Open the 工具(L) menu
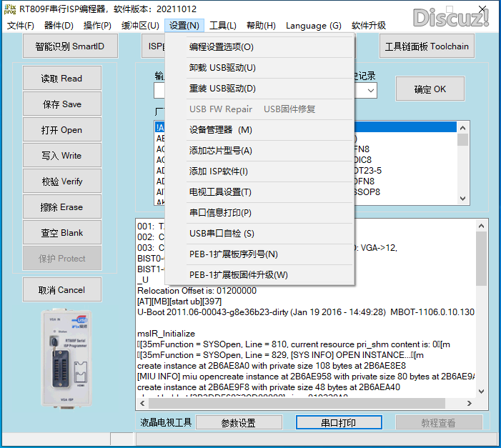This screenshot has height=448, width=501. click(x=223, y=26)
